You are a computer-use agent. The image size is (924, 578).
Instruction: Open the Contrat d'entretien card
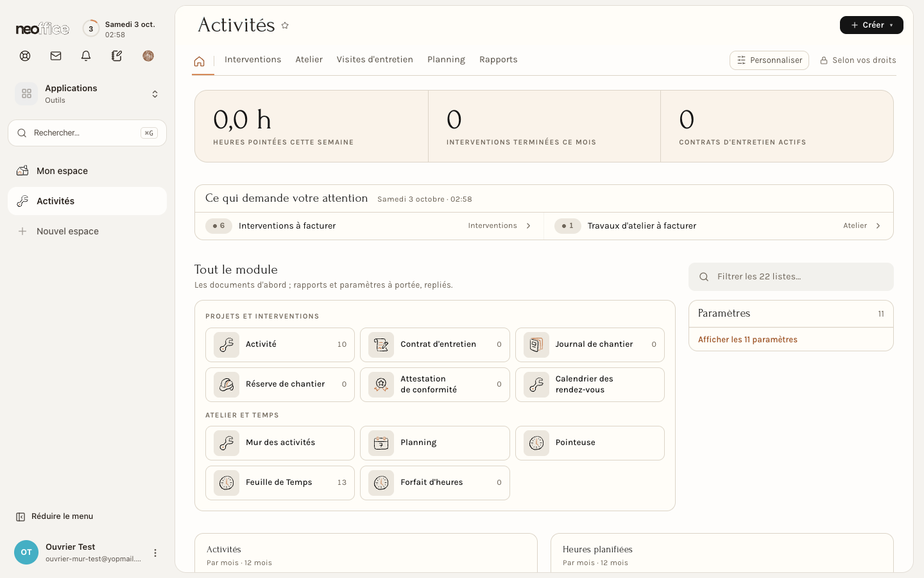435,345
